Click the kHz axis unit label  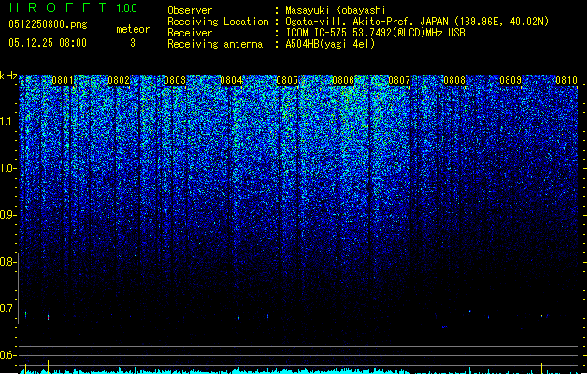tap(8, 76)
